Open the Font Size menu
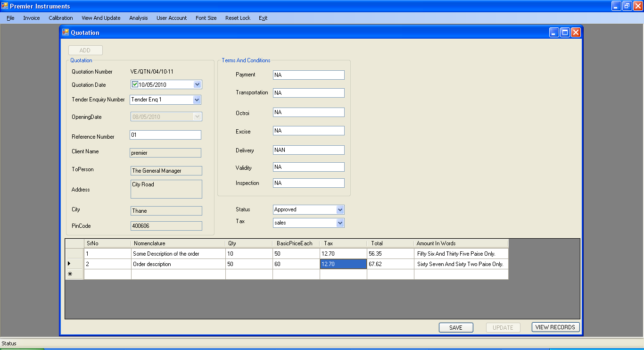Screen dimensions: 644x350 [206, 18]
